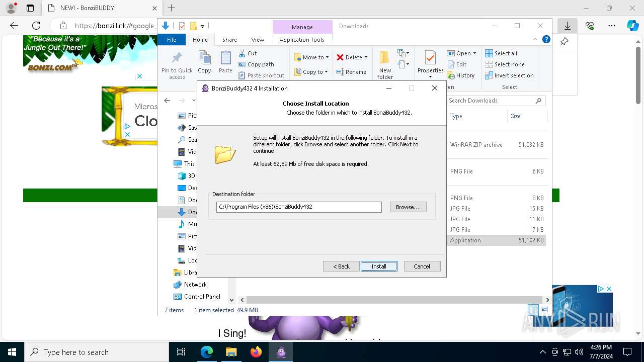Click the browser address bar URL
The width and height of the screenshot is (644, 362).
tap(115, 26)
